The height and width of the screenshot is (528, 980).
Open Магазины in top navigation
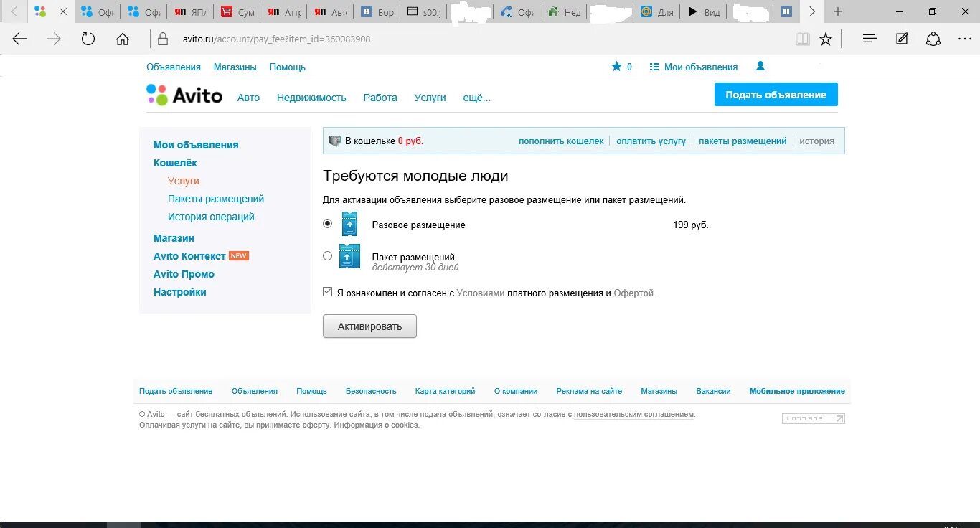click(235, 67)
